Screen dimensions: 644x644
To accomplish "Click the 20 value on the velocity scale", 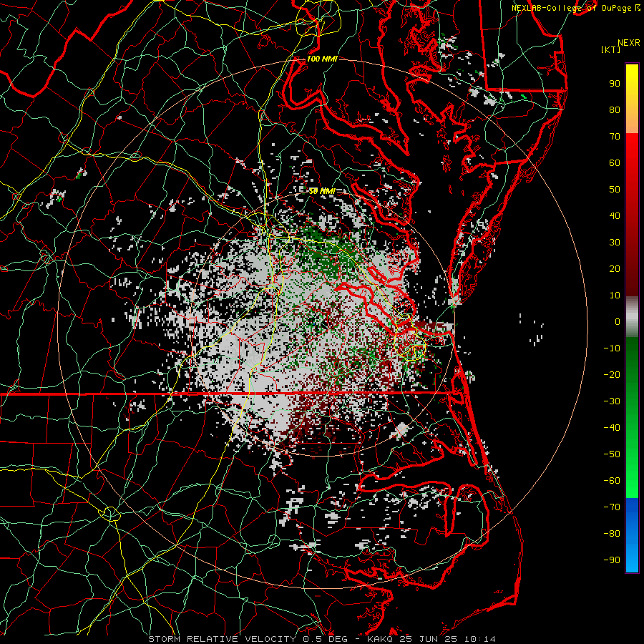I will (615, 268).
